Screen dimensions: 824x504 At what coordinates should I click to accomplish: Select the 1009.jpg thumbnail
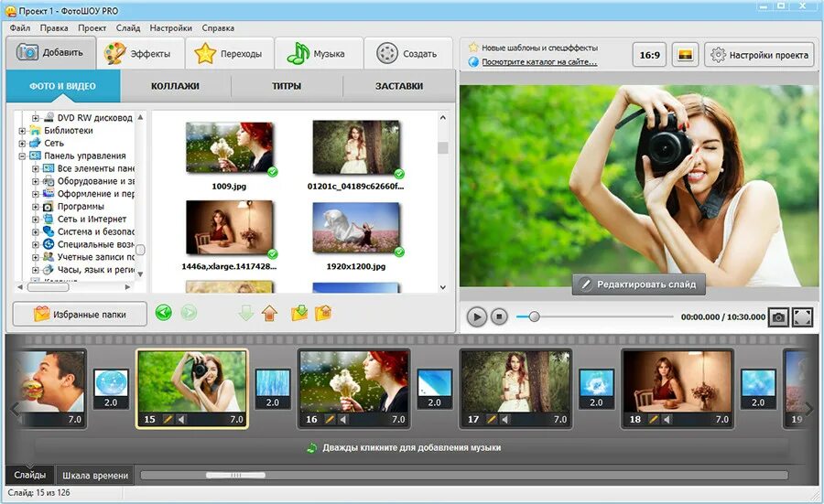point(229,147)
